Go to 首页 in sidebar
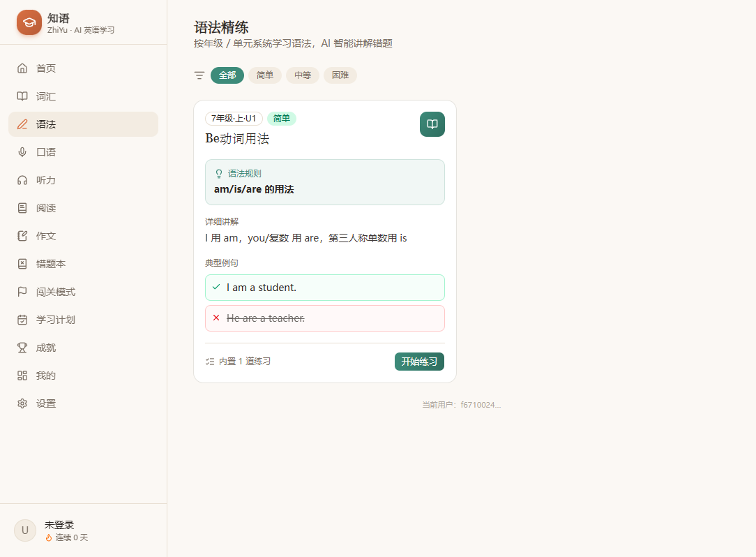The image size is (756, 557). pyautogui.click(x=84, y=68)
